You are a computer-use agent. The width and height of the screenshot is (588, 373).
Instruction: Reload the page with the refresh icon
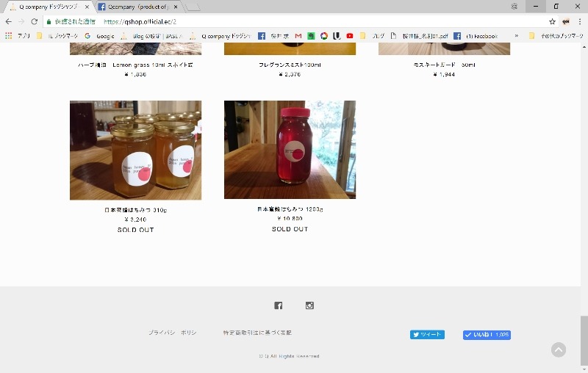pyautogui.click(x=34, y=22)
